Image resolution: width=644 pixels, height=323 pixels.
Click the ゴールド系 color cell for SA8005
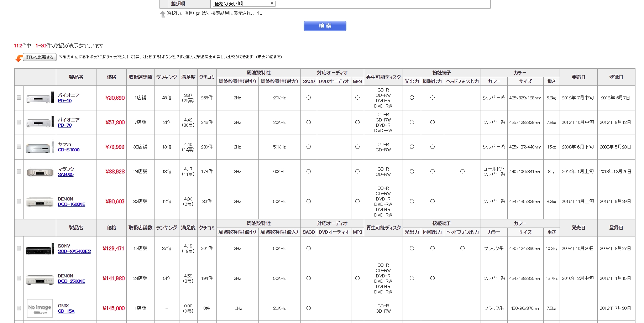(494, 169)
